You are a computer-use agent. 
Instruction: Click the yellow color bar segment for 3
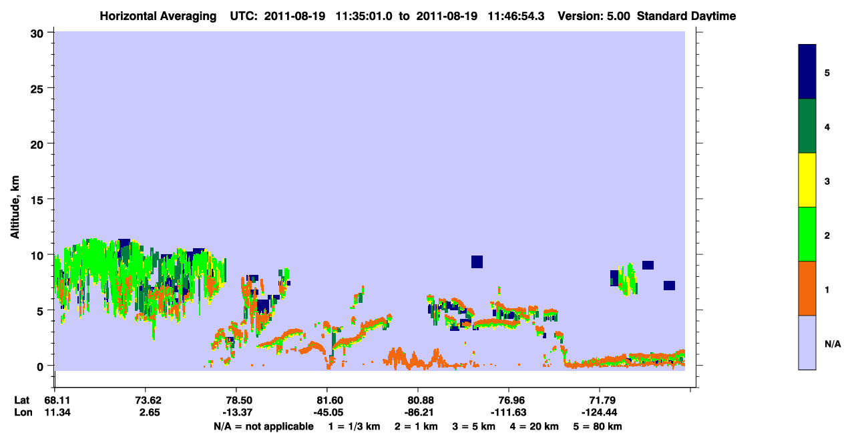(x=807, y=180)
